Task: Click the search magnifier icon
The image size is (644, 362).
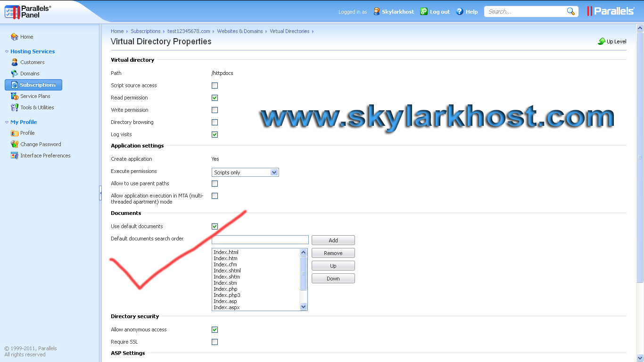Action: coord(570,11)
